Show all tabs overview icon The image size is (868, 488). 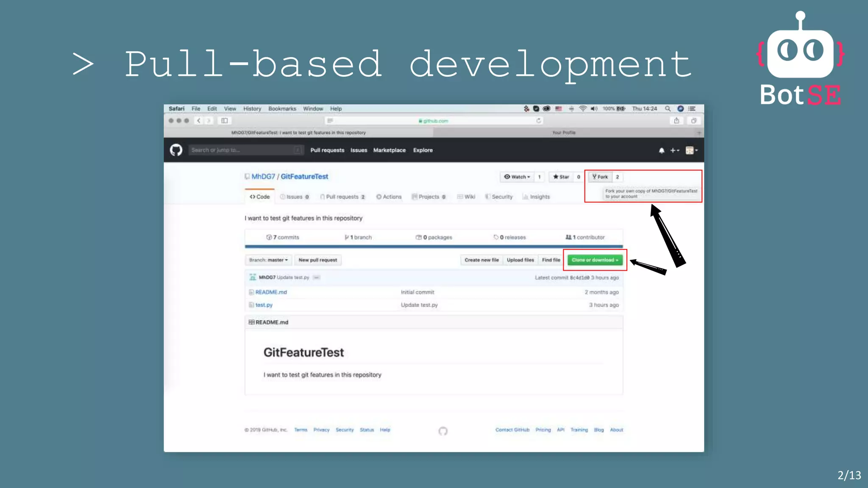[694, 121]
